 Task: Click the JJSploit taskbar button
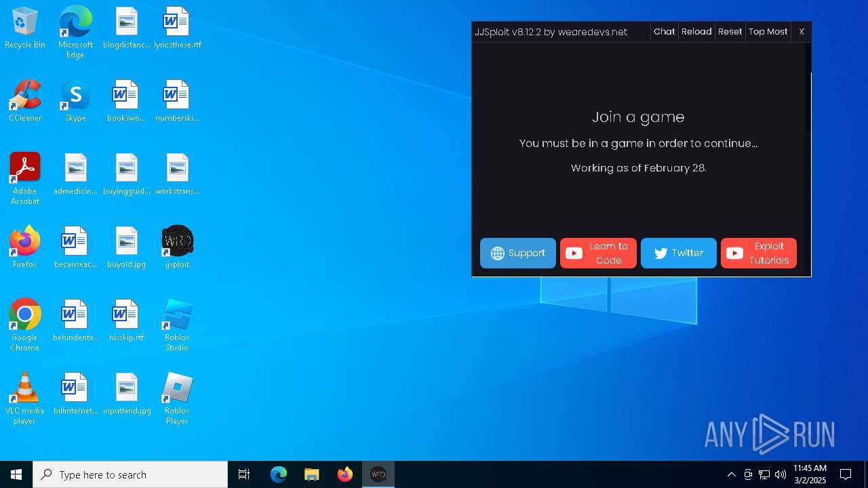click(378, 474)
